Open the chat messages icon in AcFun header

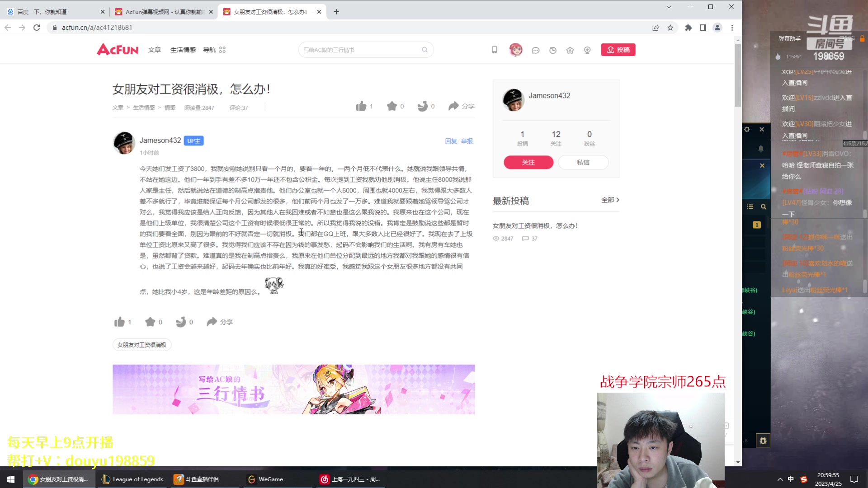coord(535,50)
